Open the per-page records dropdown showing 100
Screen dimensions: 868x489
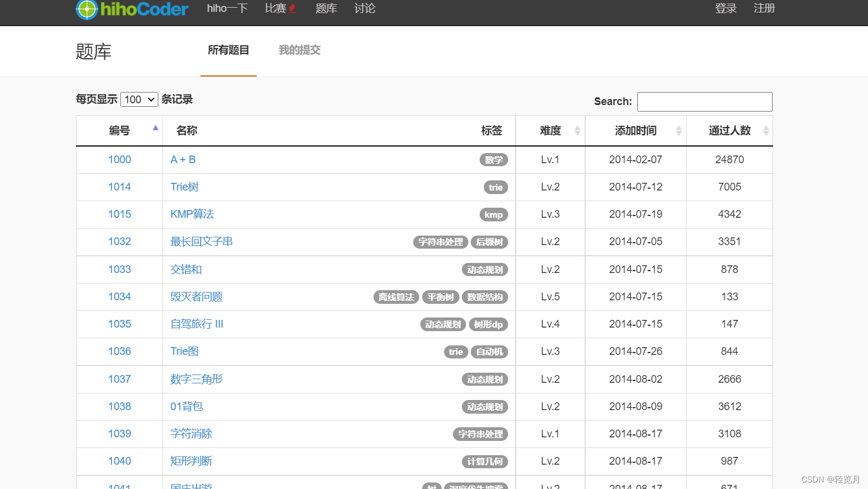coord(139,99)
